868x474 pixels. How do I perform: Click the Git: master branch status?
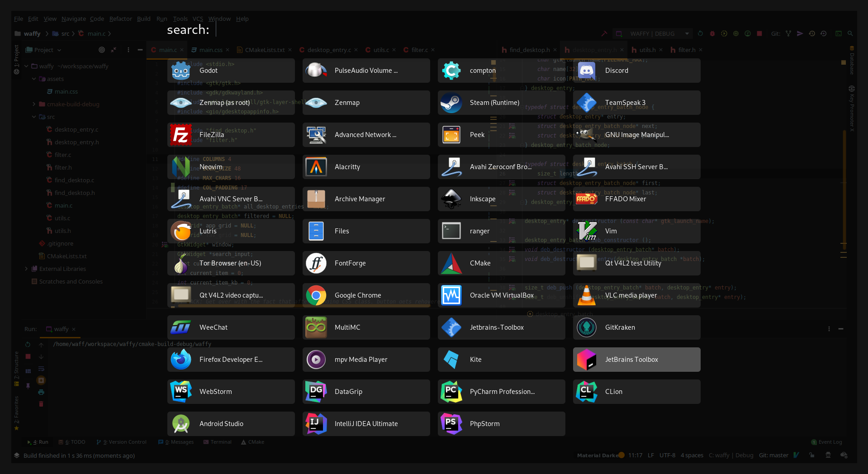[x=773, y=455]
